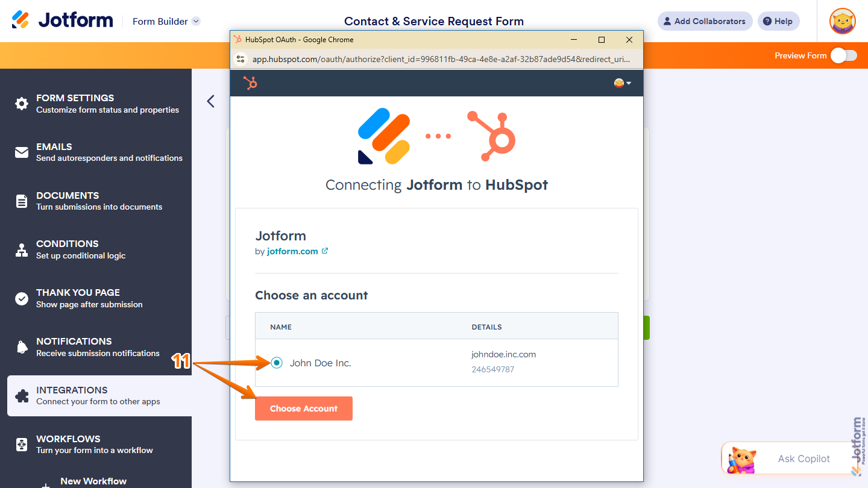
Task: Open the HubSpot account avatar dropdown
Action: 623,83
